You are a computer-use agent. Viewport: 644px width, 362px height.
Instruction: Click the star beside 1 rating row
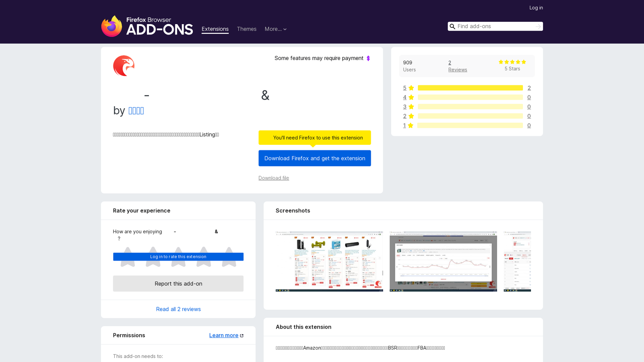coord(411,125)
